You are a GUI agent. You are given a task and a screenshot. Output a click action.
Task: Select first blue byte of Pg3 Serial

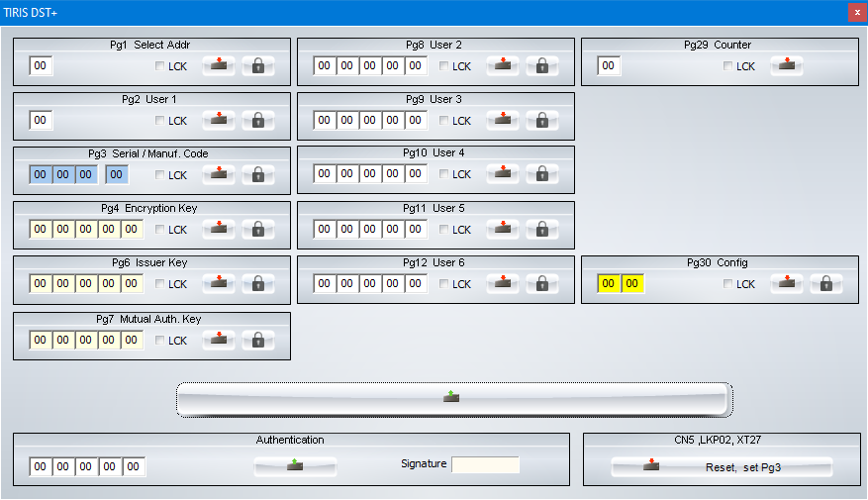click(x=41, y=174)
